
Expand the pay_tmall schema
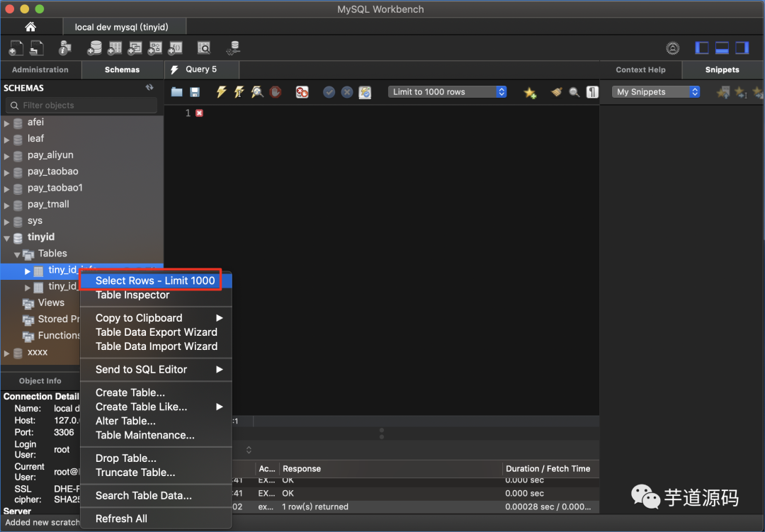click(7, 205)
